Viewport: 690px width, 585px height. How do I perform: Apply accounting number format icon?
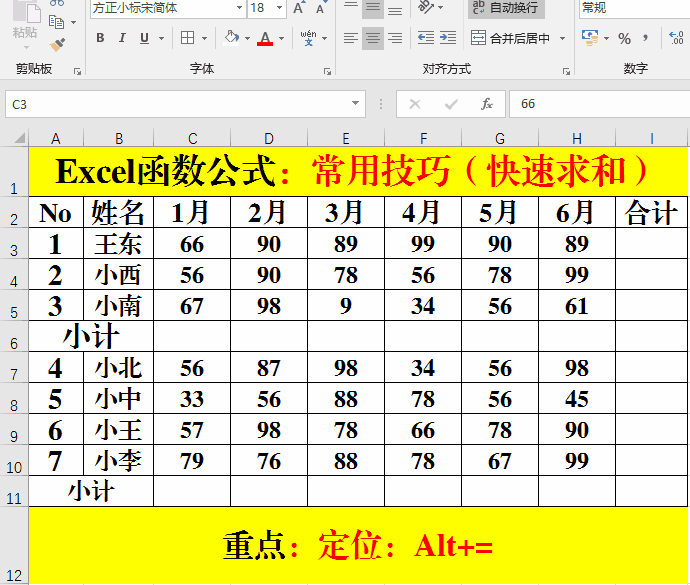pos(590,38)
